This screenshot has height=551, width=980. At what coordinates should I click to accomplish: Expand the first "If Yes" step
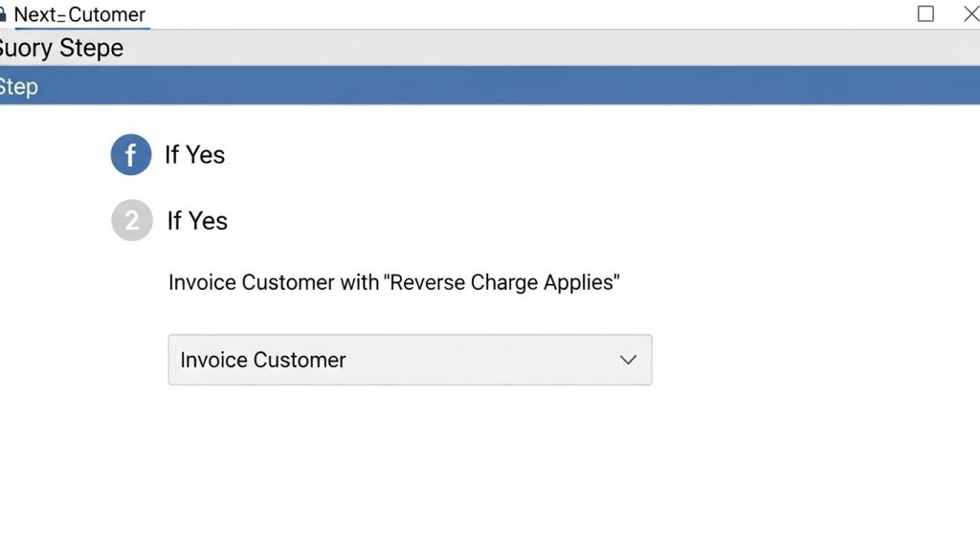coord(194,155)
